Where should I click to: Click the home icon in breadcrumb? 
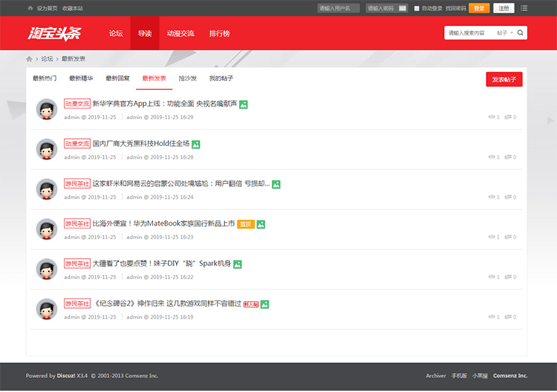tap(29, 59)
